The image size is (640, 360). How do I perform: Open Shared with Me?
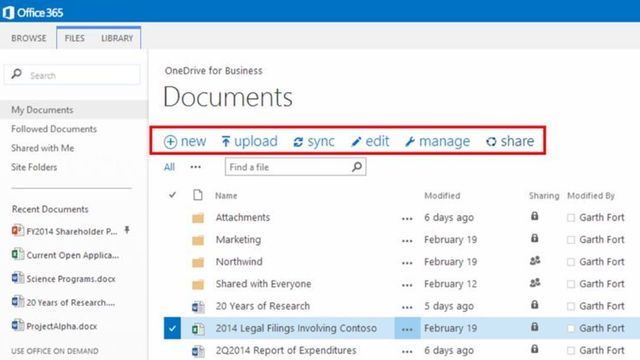[42, 148]
